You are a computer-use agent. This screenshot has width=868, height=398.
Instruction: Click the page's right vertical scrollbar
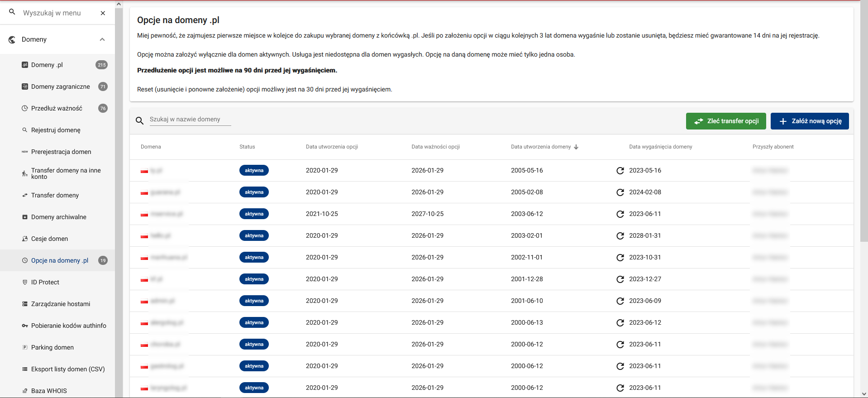[864, 136]
